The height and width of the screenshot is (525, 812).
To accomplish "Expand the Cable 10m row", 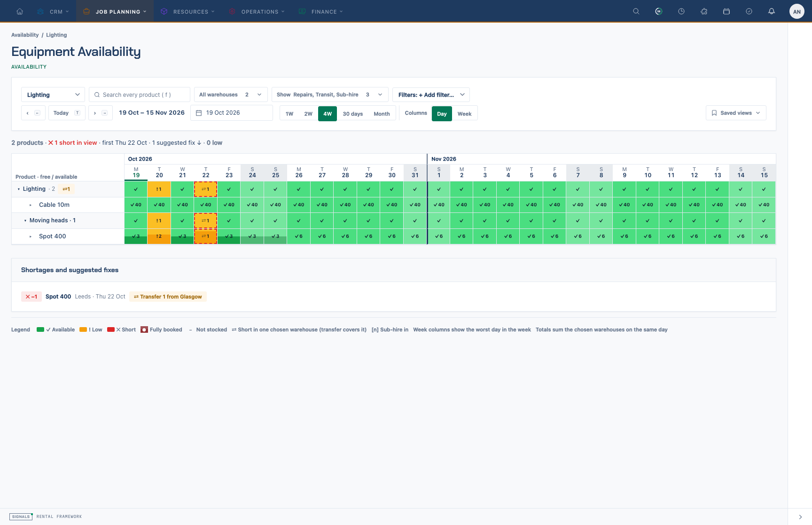I will tap(31, 205).
